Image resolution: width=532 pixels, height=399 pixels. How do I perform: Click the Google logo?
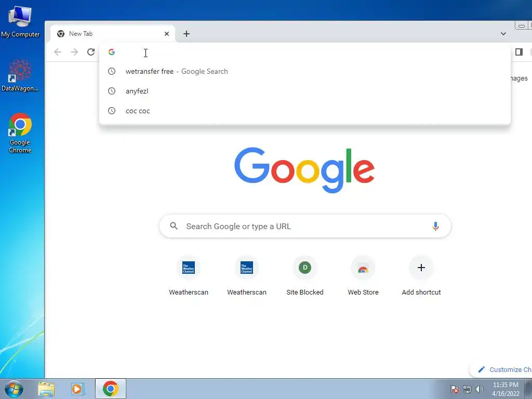[x=304, y=170]
